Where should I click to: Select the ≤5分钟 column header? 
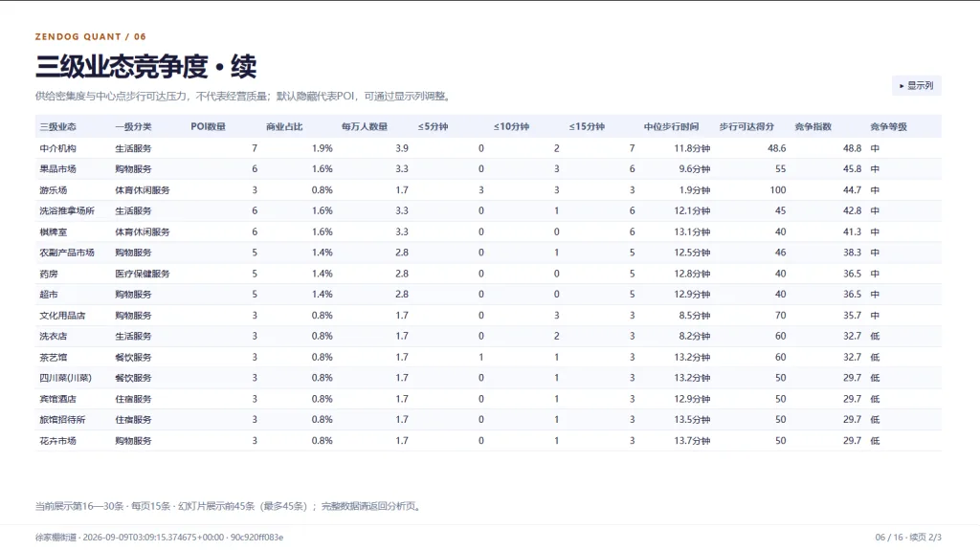[x=434, y=127]
